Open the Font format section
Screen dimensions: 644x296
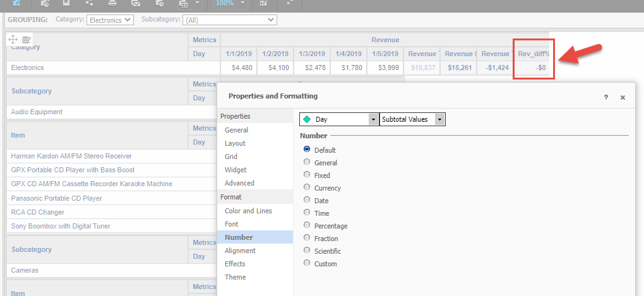[x=231, y=224]
